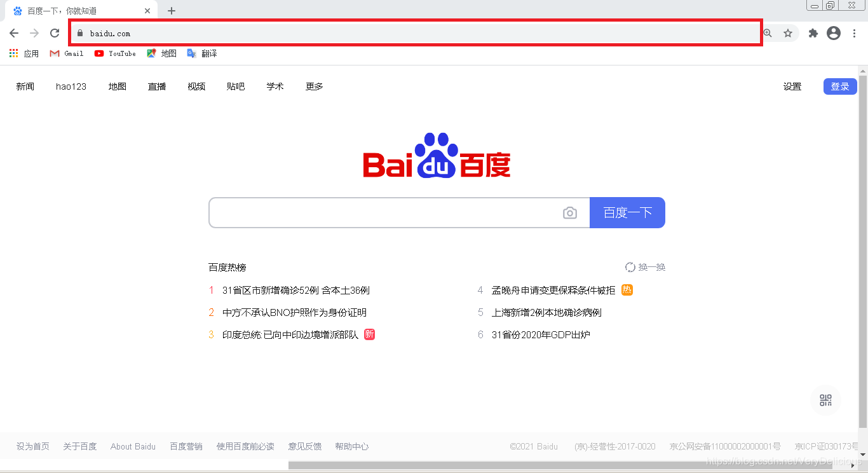The height and width of the screenshot is (473, 868).
Task: Open a new tab with plus button
Action: [x=172, y=11]
